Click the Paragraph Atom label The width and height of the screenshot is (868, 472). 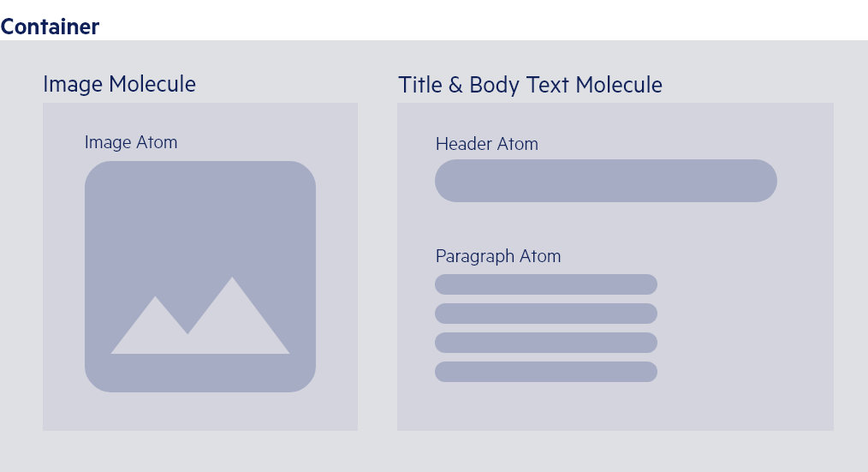pyautogui.click(x=497, y=256)
